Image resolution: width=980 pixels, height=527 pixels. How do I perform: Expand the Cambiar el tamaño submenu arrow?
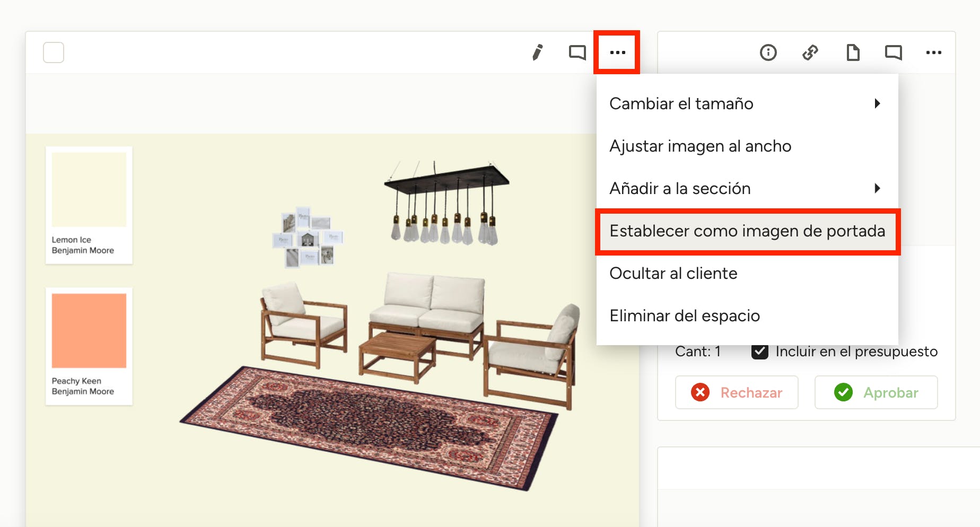pos(877,103)
